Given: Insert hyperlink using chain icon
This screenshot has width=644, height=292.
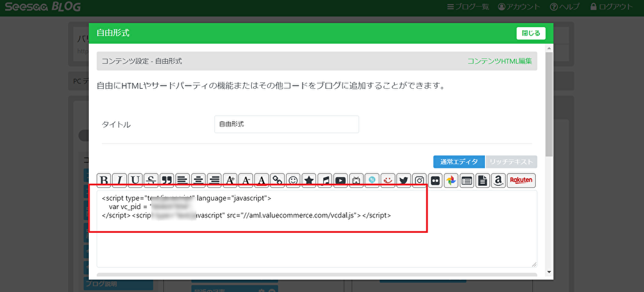Looking at the screenshot, I should 278,180.
